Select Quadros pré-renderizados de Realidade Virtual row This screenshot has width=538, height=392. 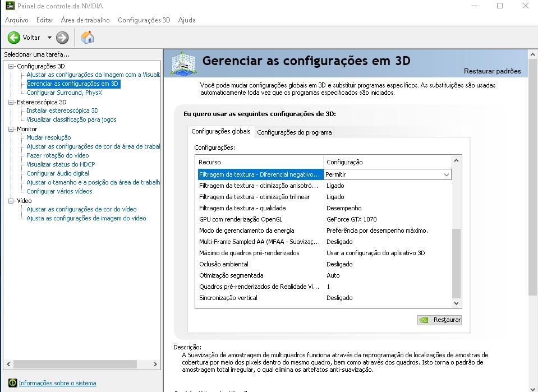pyautogui.click(x=325, y=287)
